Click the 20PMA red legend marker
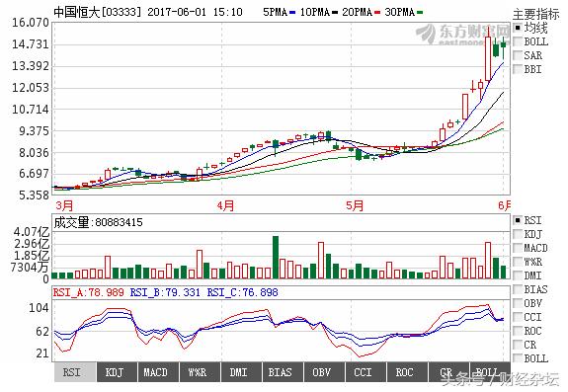 click(377, 13)
